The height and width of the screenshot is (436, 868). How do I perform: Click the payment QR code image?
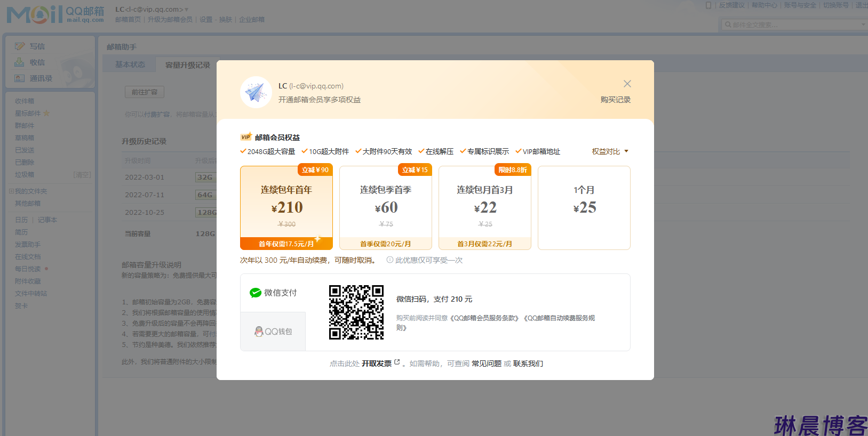(356, 312)
